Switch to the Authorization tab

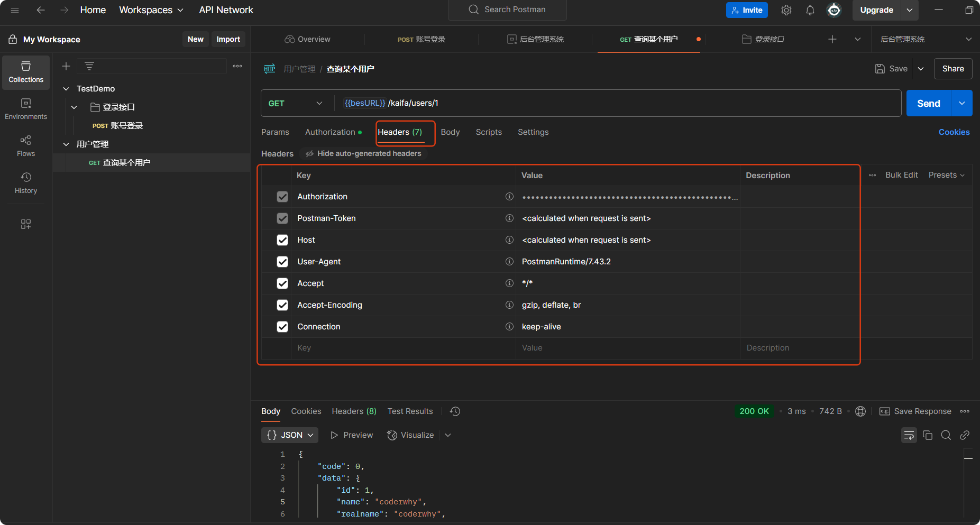(333, 132)
